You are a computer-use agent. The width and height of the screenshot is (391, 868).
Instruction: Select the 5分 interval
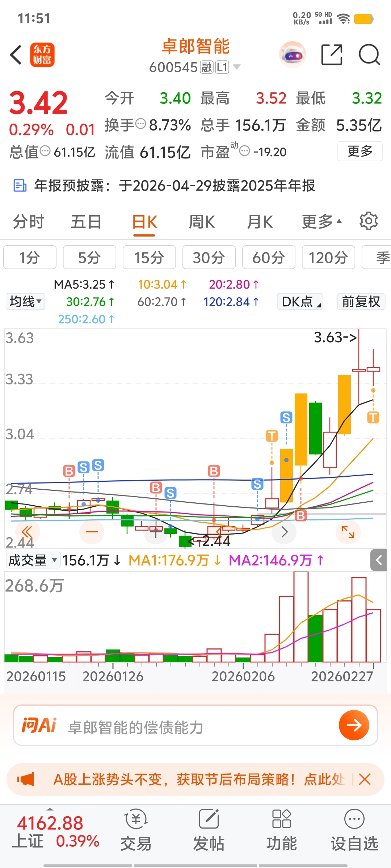click(89, 257)
